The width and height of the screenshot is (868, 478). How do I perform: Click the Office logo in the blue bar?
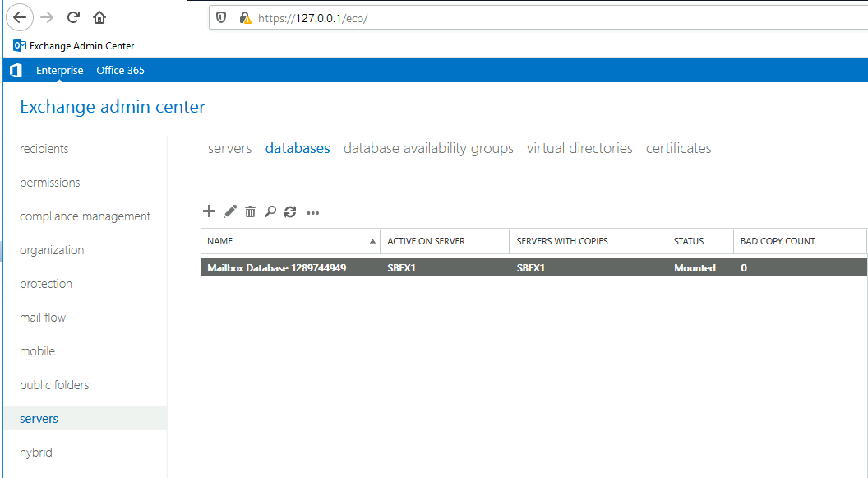tap(16, 71)
